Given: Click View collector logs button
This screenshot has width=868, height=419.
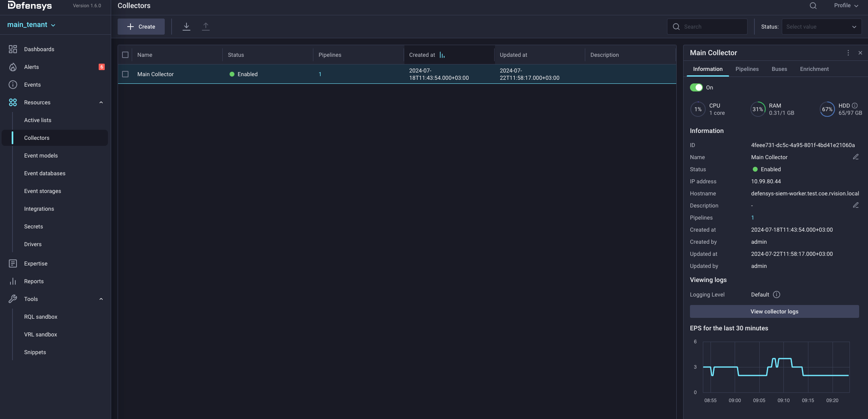Looking at the screenshot, I should click(x=774, y=311).
